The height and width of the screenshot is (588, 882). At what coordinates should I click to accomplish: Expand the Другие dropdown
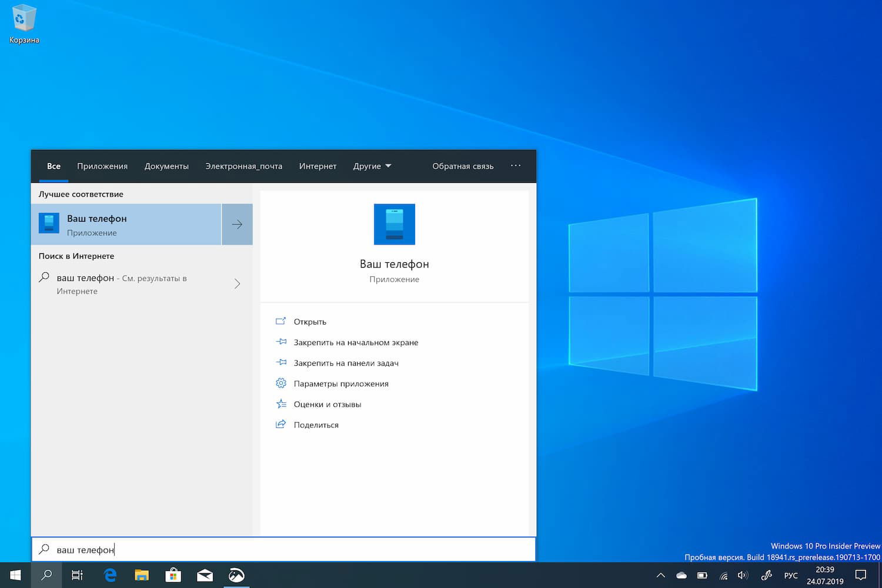pyautogui.click(x=372, y=166)
